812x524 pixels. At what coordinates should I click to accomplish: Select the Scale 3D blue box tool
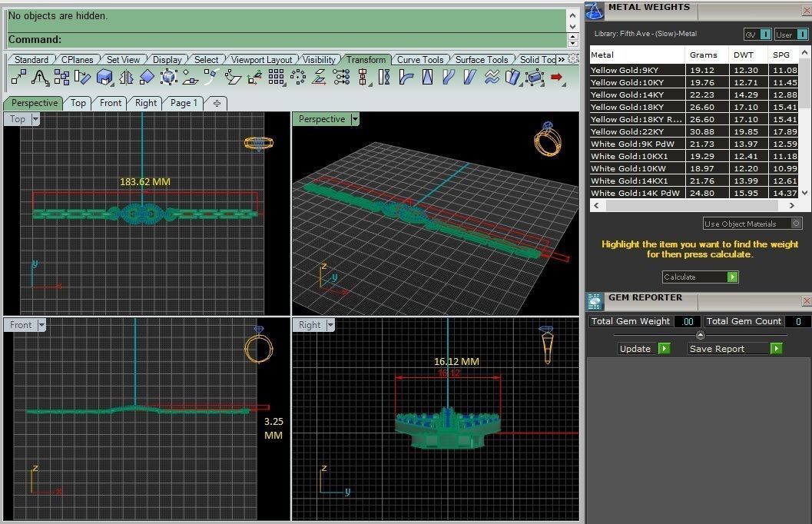(104, 77)
